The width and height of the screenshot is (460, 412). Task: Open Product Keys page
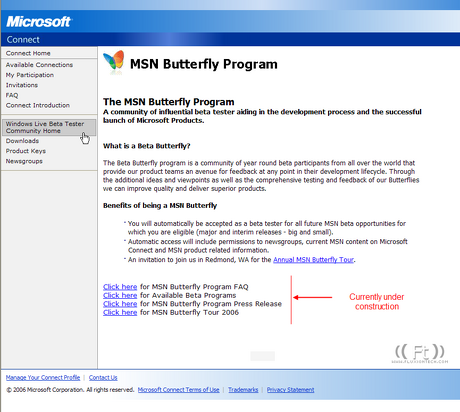[26, 151]
